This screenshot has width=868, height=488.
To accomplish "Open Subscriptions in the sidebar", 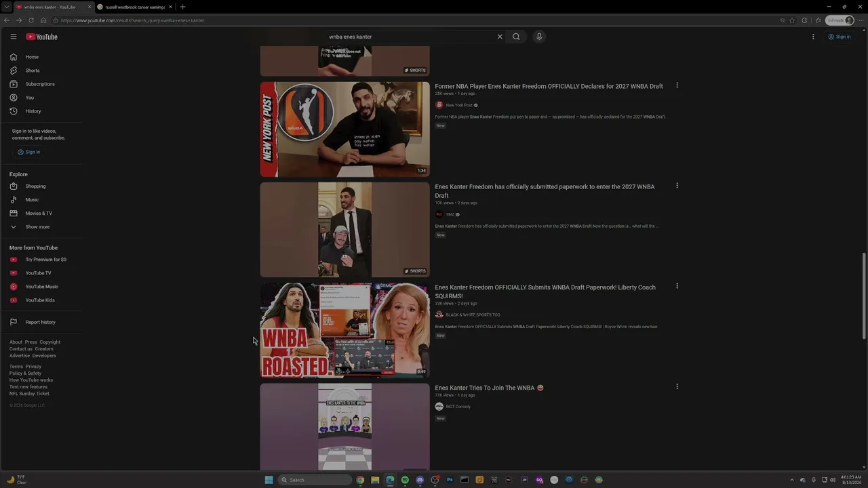I will (x=41, y=84).
